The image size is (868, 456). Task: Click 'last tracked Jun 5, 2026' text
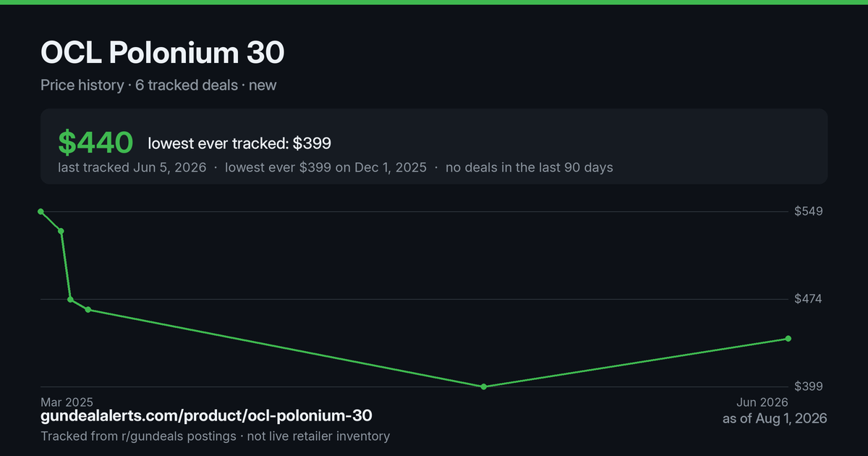tap(132, 167)
